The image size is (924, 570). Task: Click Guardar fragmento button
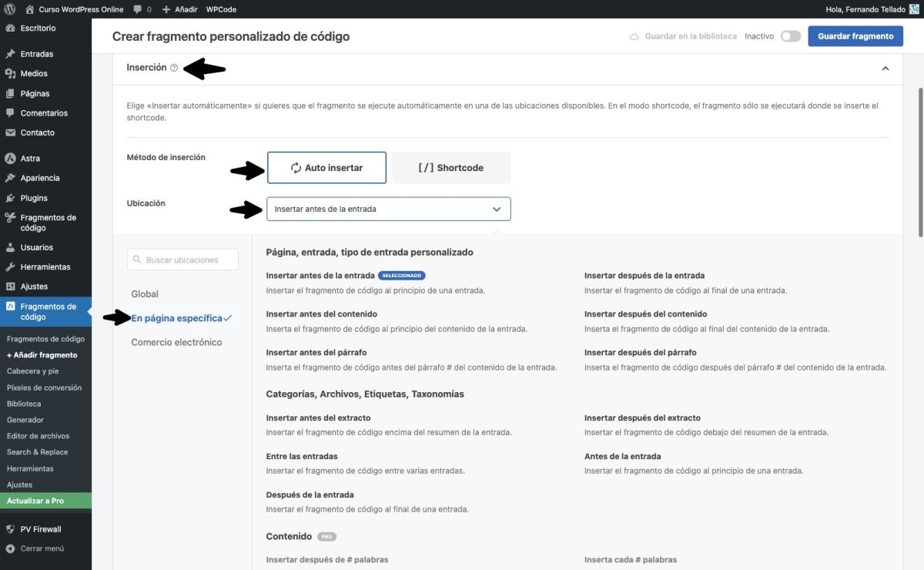(x=855, y=36)
